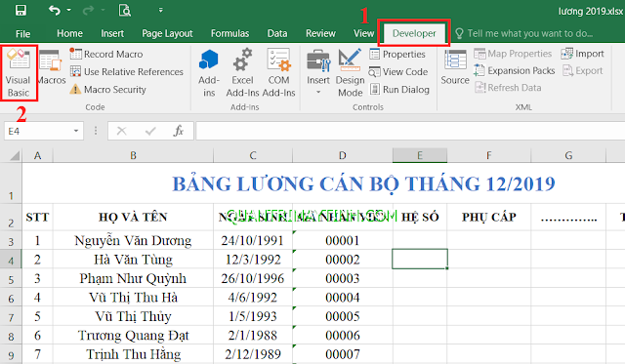Click the HỌ VÀ TÊN header cell
Image resolution: width=625 pixels, height=364 pixels.
pyautogui.click(x=133, y=217)
